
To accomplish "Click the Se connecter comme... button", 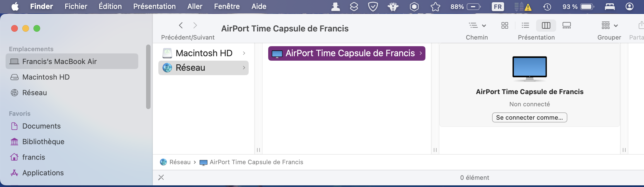I will tap(529, 117).
